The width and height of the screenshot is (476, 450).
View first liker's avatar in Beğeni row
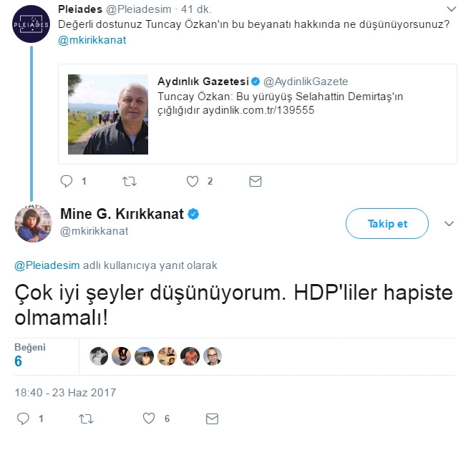click(99, 356)
